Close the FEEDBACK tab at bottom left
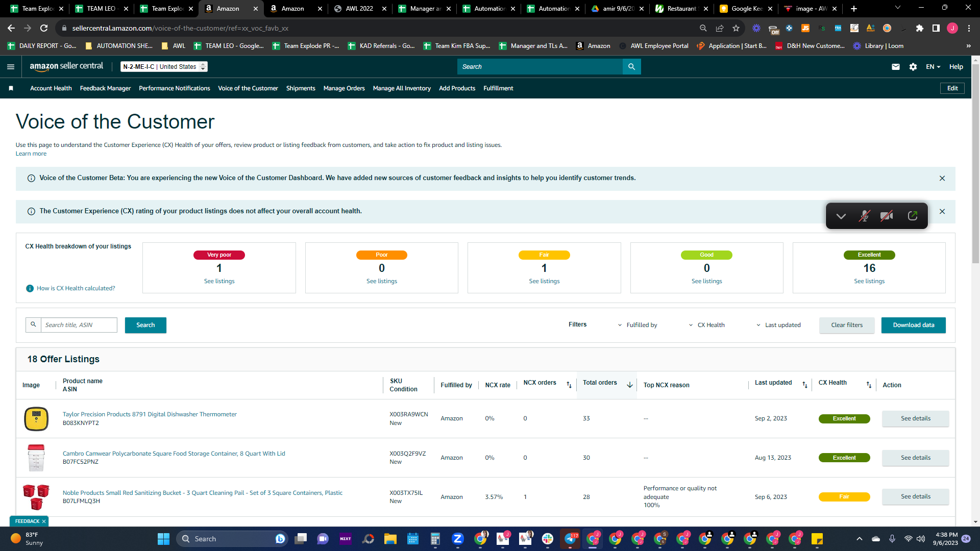980x551 pixels. 44,521
